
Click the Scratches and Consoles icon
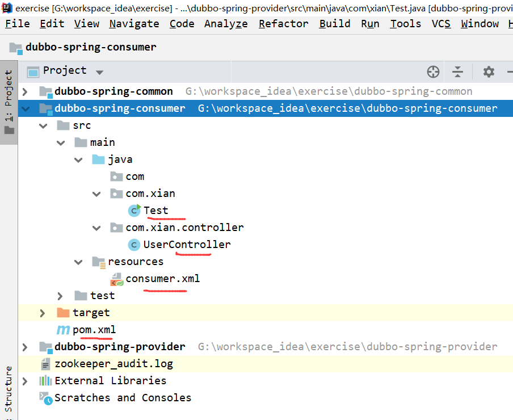(46, 398)
